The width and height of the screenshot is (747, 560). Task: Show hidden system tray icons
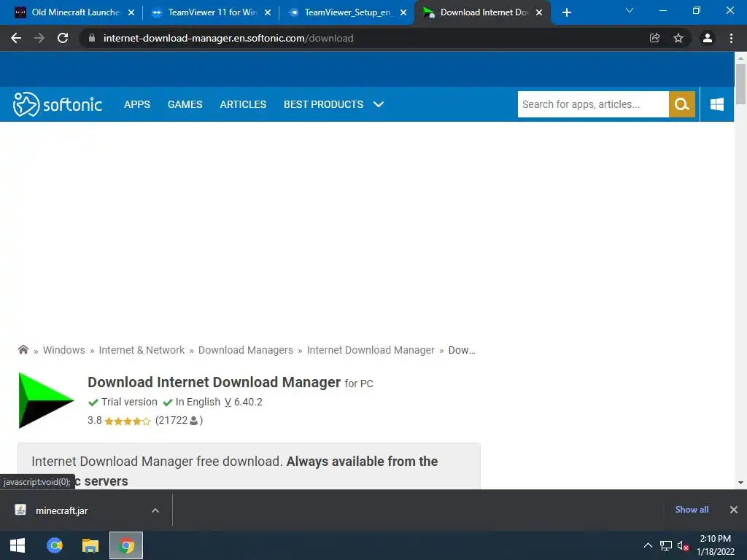(x=648, y=545)
